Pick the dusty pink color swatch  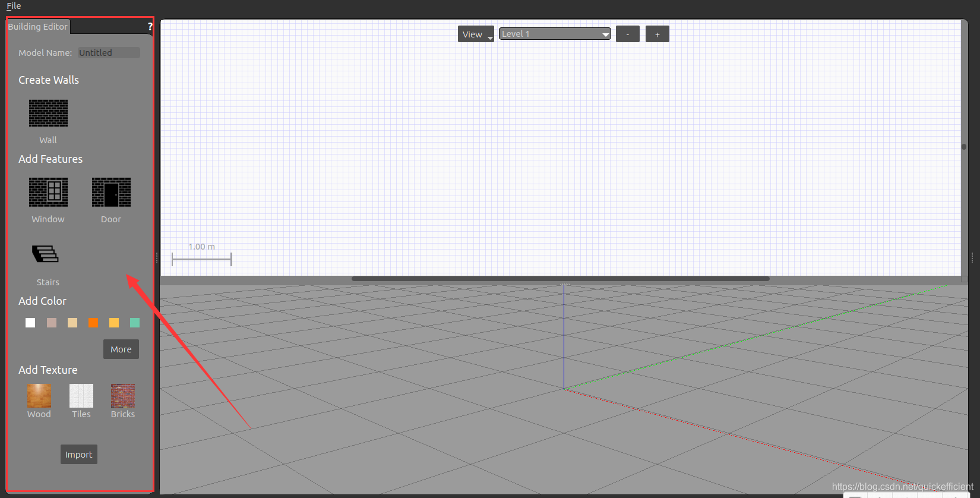pyautogui.click(x=52, y=323)
